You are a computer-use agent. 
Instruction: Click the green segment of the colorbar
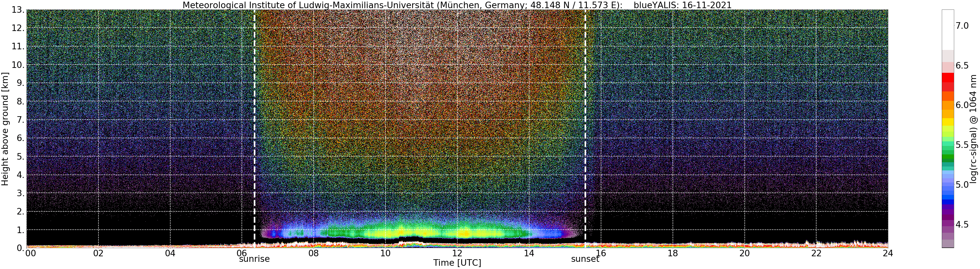947,156
